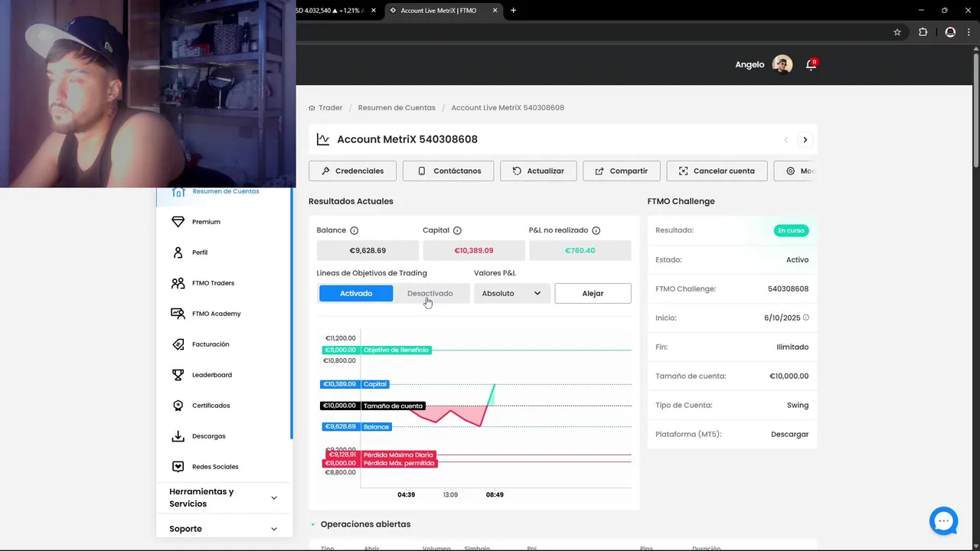The width and height of the screenshot is (980, 551).
Task: Click Swing account type value
Action: pos(798,405)
